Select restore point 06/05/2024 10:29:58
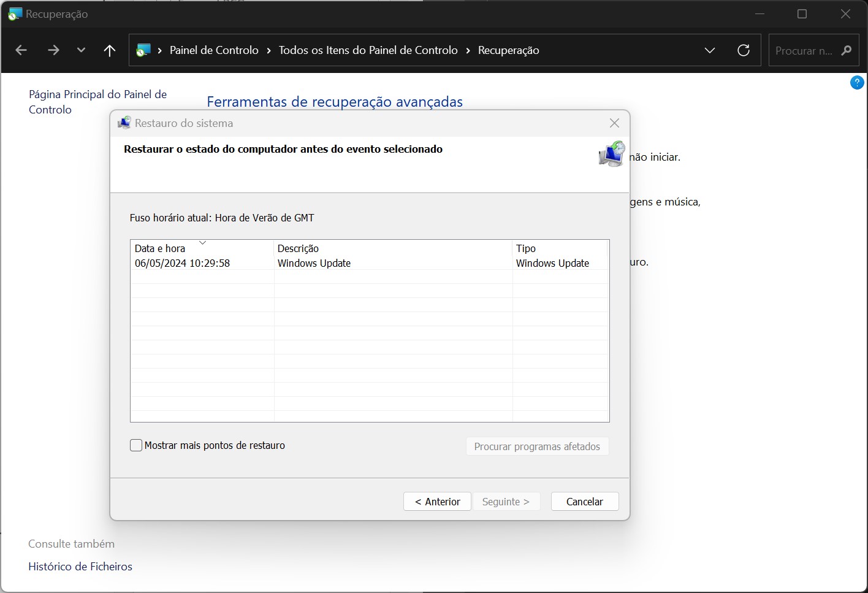 point(370,263)
